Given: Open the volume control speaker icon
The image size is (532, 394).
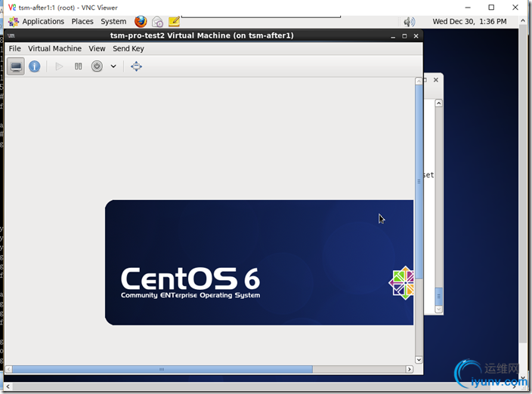Looking at the screenshot, I should pyautogui.click(x=409, y=22).
